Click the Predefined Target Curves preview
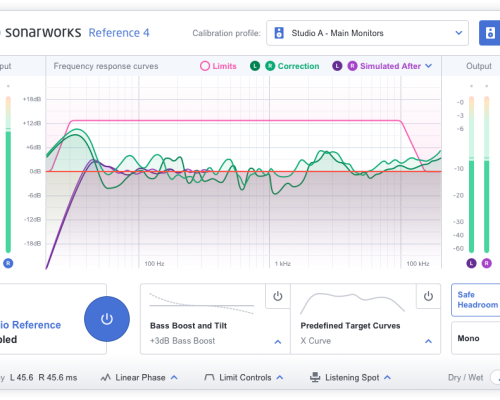This screenshot has height=400, width=500. click(x=352, y=303)
